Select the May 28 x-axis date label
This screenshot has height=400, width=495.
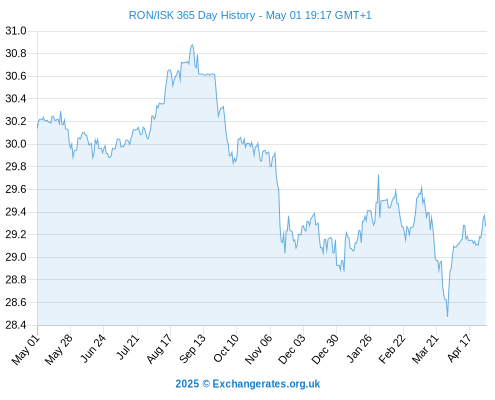(x=59, y=349)
